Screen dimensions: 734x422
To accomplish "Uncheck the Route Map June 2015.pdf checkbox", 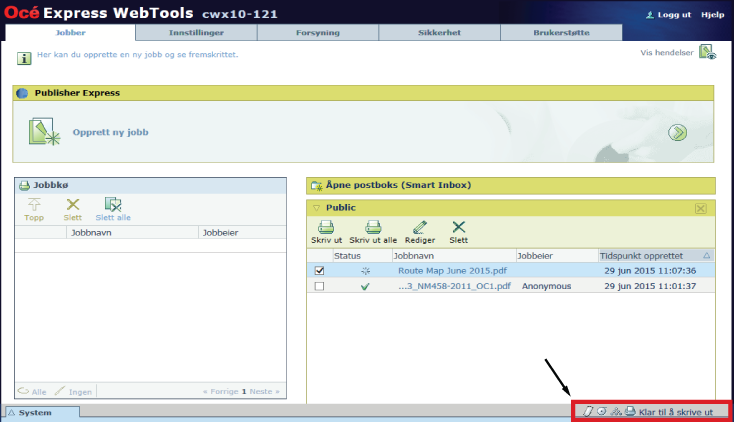I will [319, 271].
